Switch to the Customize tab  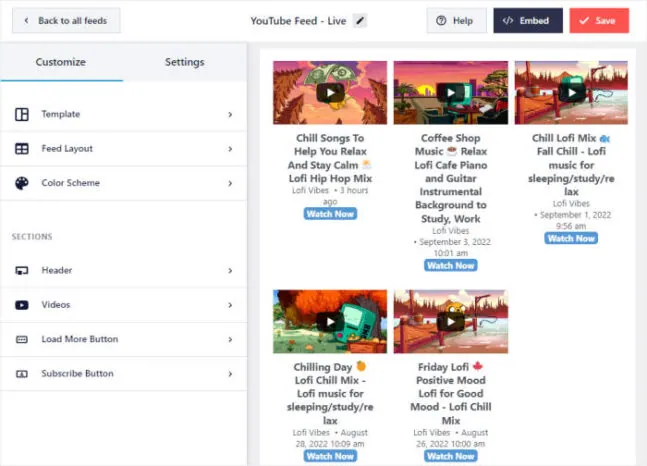[x=61, y=62]
